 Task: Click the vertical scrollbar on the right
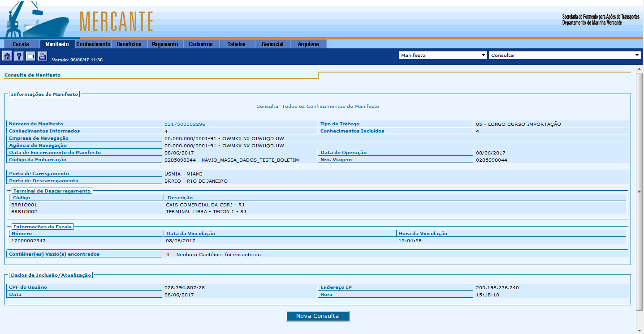coord(640,191)
